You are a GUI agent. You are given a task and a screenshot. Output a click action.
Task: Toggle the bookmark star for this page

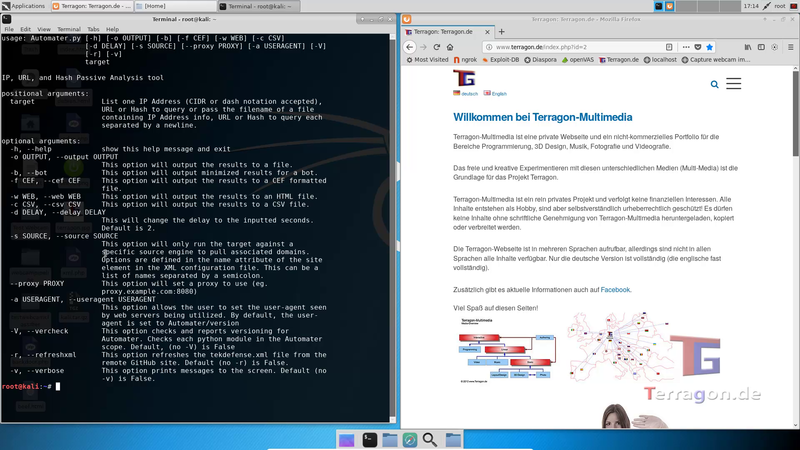(709, 47)
